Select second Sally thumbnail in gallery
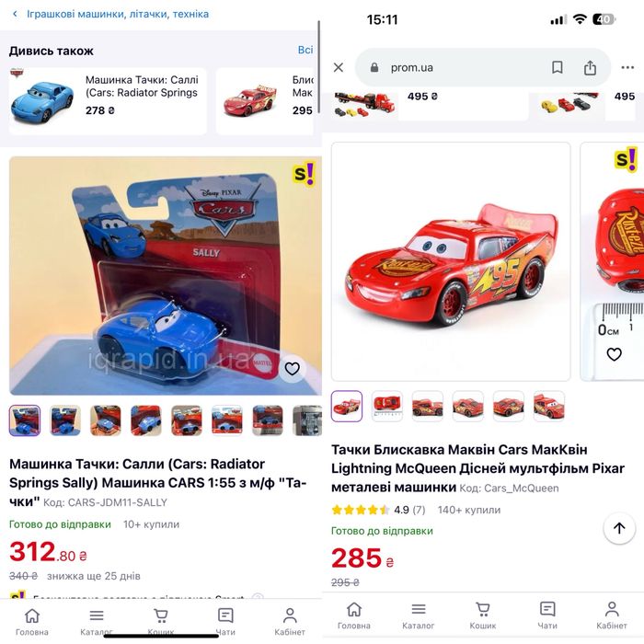The height and width of the screenshot is (644, 644). 65,420
